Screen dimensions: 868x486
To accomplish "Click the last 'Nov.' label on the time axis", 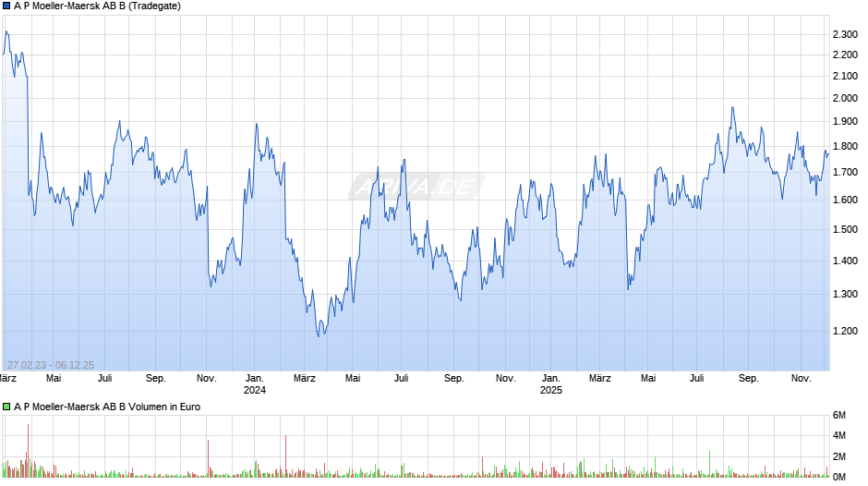I will tap(801, 378).
